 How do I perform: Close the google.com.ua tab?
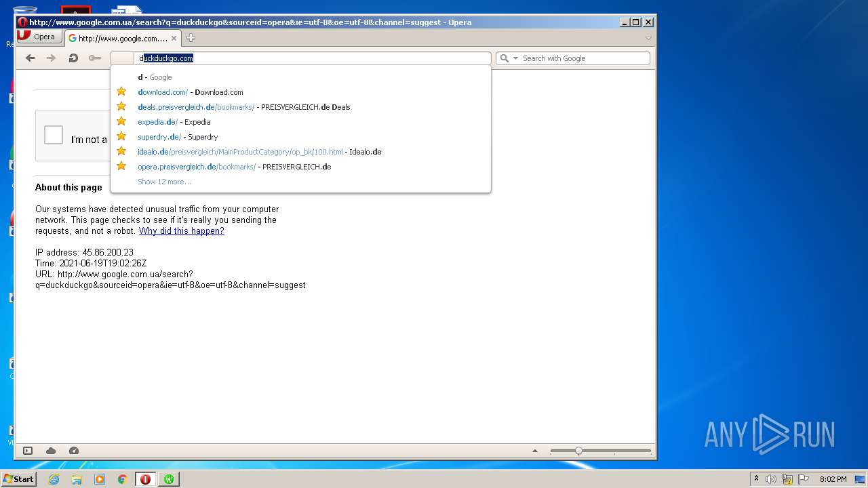point(174,39)
